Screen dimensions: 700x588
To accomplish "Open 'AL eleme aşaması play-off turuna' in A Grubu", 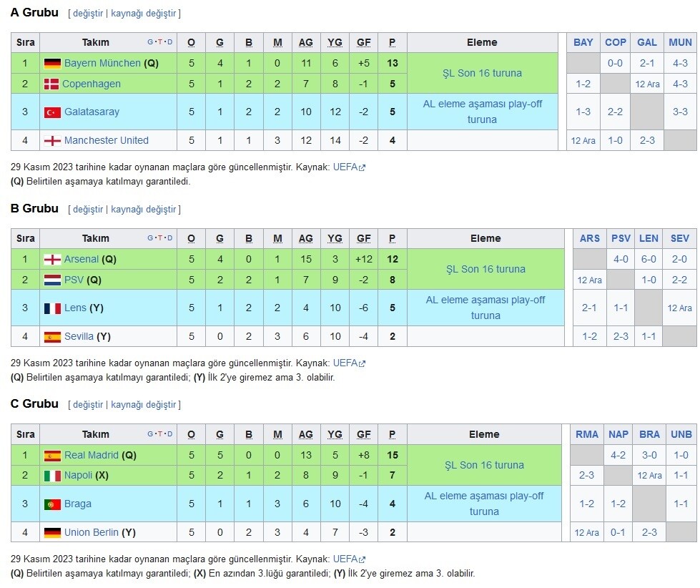I will point(482,112).
